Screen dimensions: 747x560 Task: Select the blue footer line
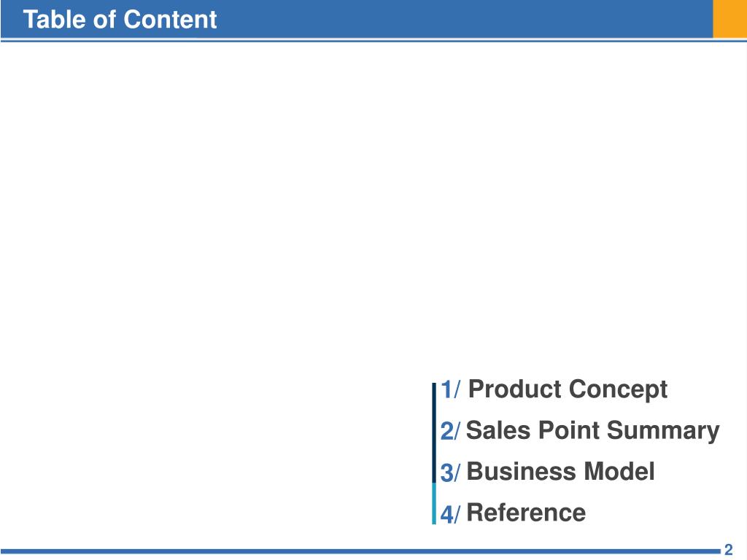[x=360, y=551]
